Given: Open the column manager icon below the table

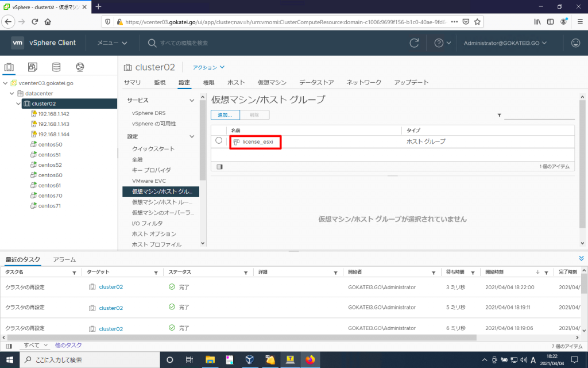Looking at the screenshot, I should 220,166.
